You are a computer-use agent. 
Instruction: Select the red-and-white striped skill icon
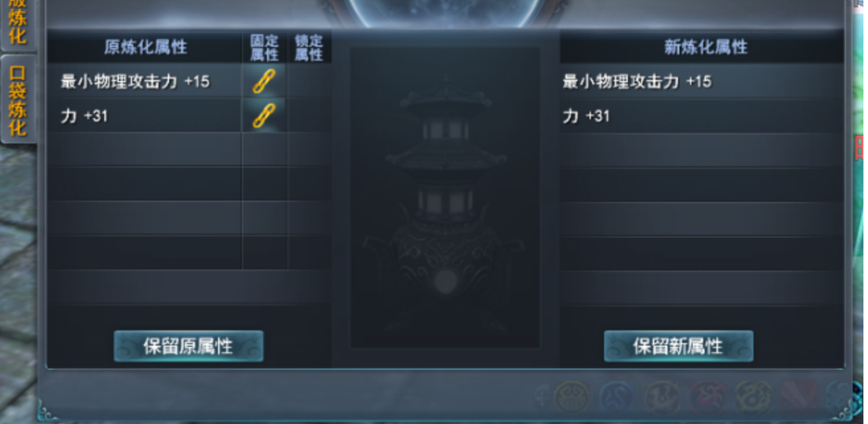point(798,397)
